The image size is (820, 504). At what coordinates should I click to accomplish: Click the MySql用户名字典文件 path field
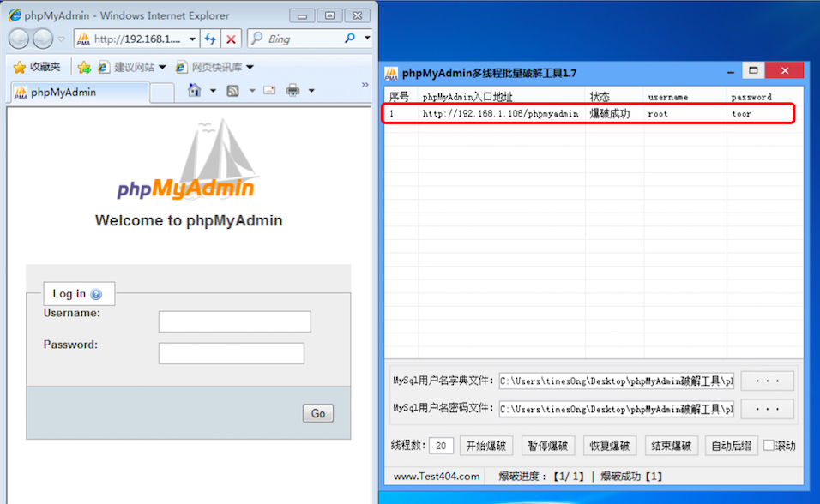(x=616, y=381)
